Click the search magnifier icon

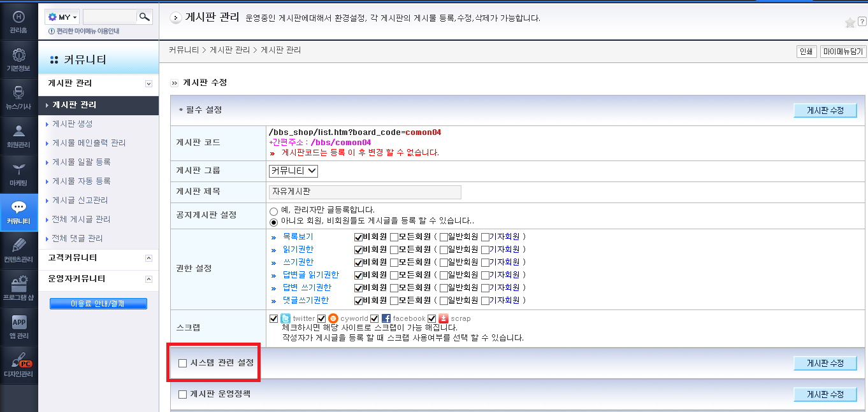pos(145,17)
